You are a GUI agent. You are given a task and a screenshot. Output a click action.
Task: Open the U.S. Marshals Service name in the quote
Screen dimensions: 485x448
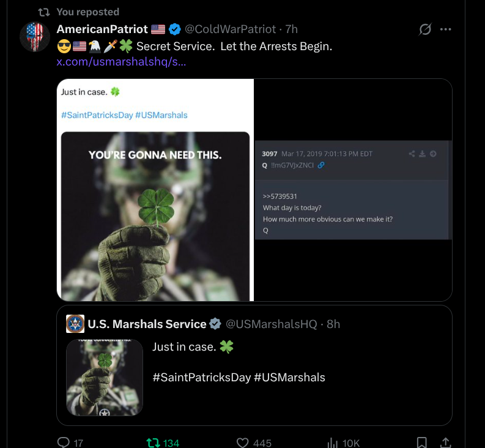[147, 324]
